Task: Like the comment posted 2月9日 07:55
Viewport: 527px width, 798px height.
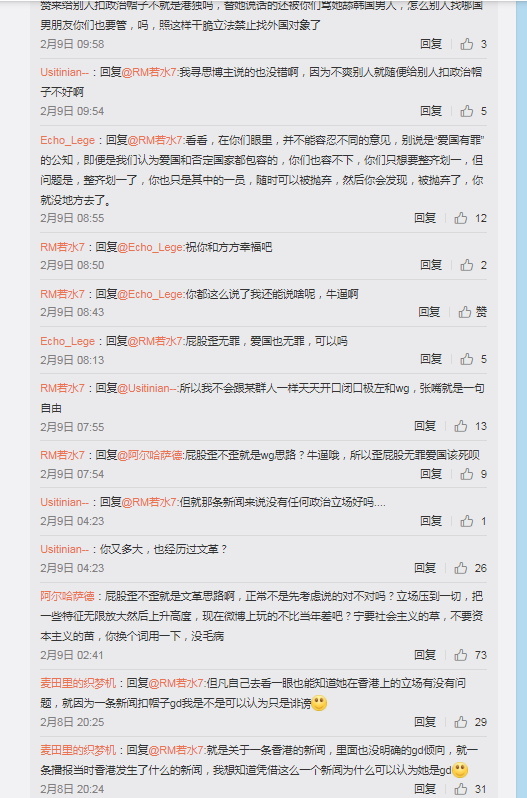Action: point(461,426)
